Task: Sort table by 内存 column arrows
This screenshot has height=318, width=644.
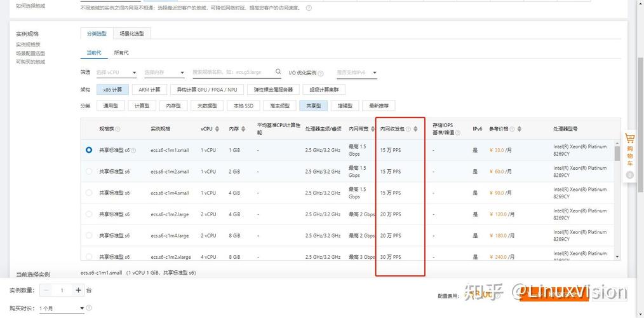Action: (x=244, y=128)
